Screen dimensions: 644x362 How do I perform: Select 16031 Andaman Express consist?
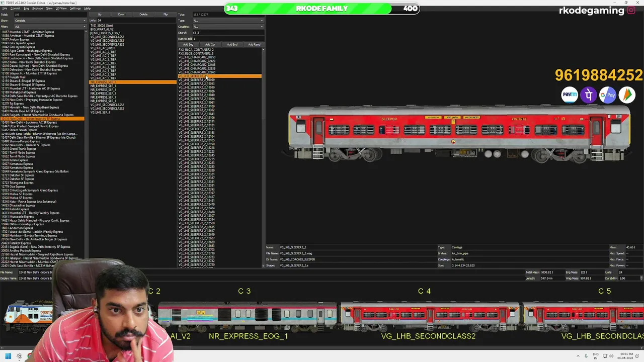(17, 228)
